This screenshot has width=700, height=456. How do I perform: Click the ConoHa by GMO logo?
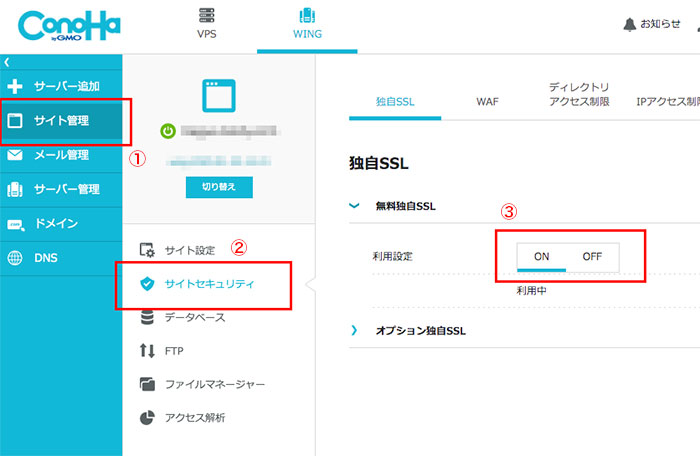(x=69, y=26)
